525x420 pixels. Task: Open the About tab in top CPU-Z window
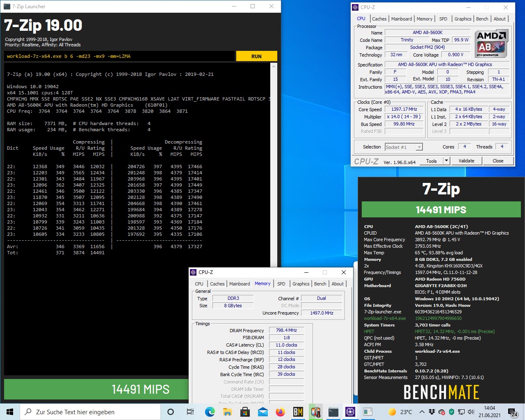(500, 19)
